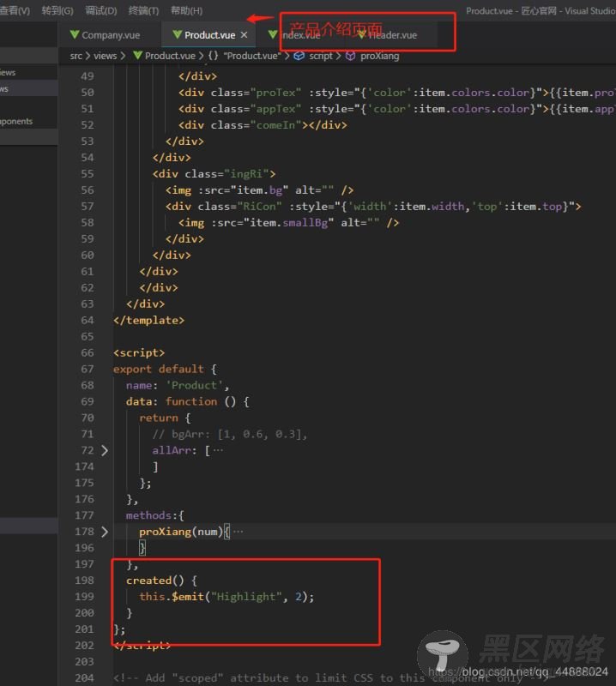Screen dimensions: 616x686
Task: Click the Vue icon on index.vue tab
Action: point(273,34)
